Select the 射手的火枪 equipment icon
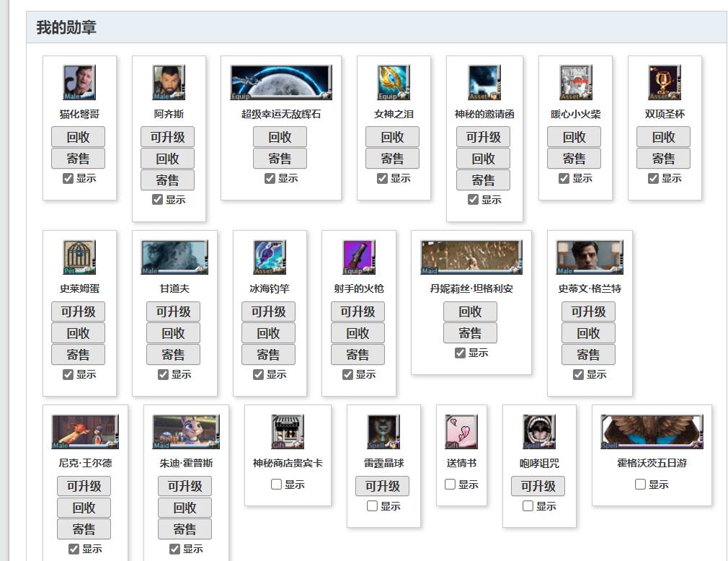The image size is (728, 561). [x=358, y=257]
